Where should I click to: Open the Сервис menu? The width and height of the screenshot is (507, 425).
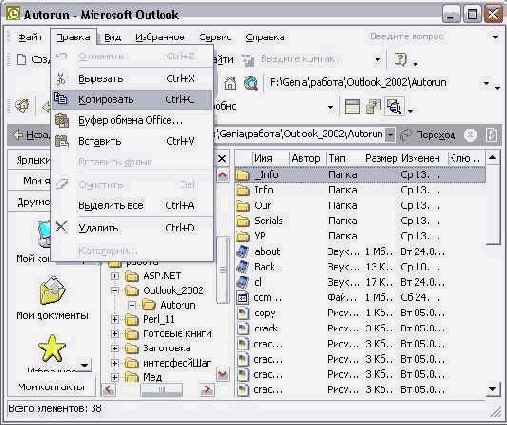(x=215, y=37)
